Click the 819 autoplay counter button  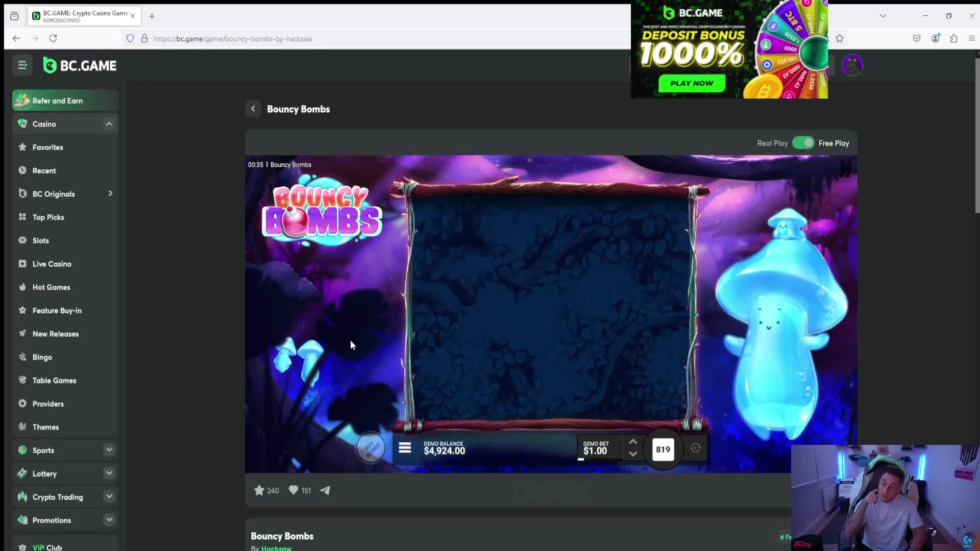(x=663, y=449)
